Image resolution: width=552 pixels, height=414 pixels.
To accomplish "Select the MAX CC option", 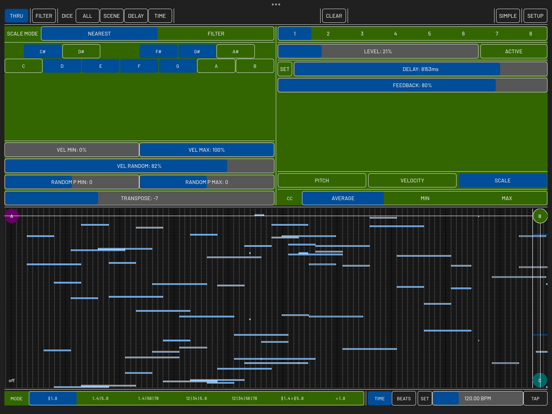I will [x=507, y=198].
